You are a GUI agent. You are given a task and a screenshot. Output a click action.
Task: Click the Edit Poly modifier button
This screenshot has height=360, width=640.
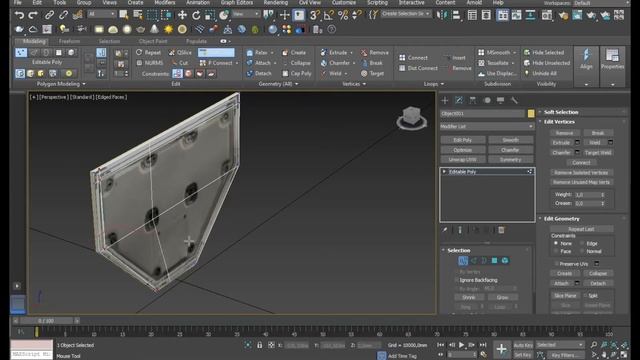(462, 140)
